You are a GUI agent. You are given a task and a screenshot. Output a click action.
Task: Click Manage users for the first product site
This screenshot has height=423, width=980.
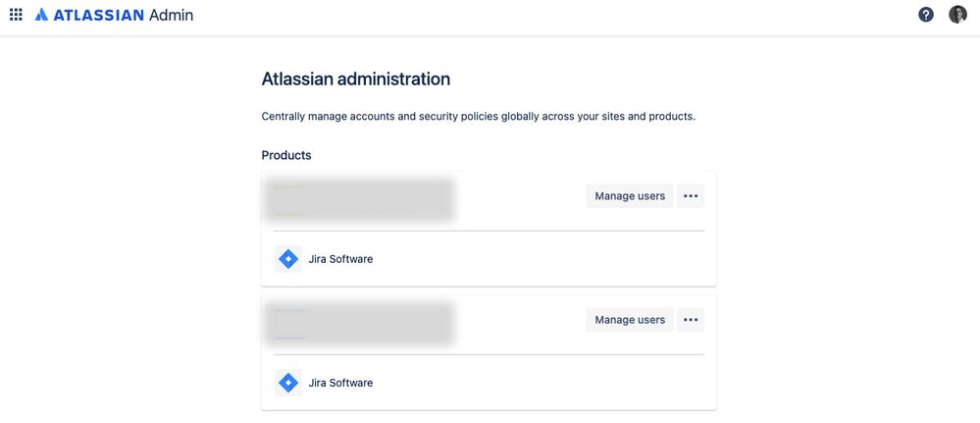click(x=630, y=196)
